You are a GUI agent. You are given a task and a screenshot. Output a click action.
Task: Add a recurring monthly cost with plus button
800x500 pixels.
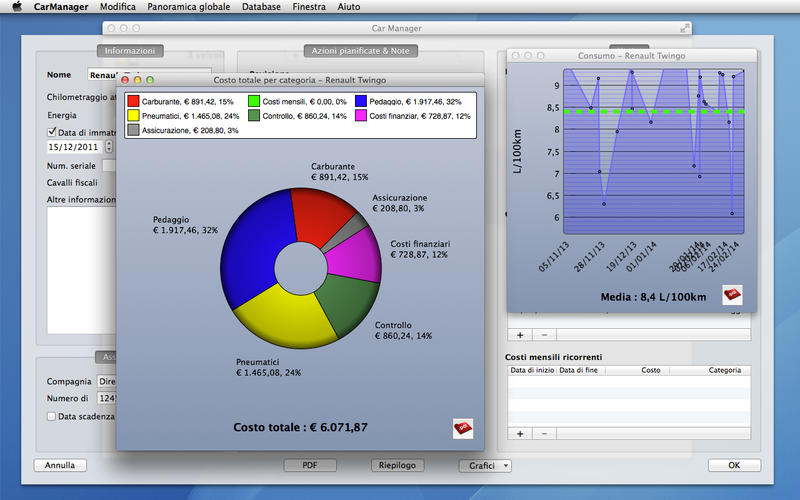(520, 433)
